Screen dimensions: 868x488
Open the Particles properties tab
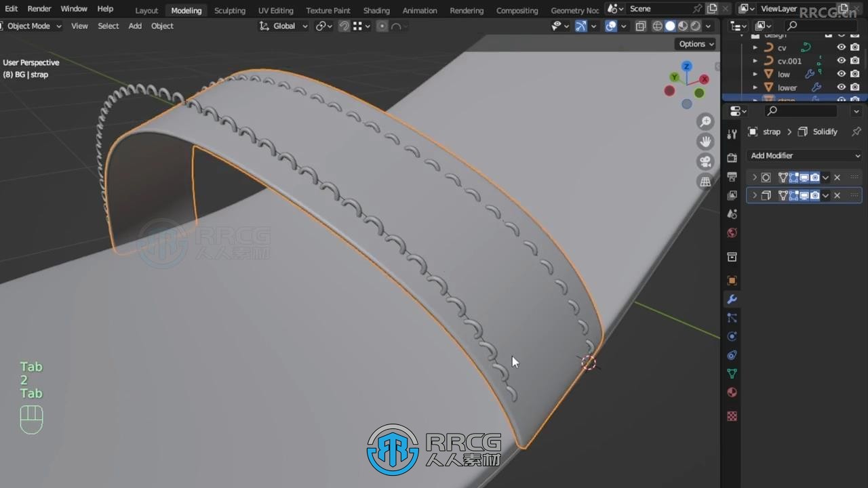(x=732, y=318)
